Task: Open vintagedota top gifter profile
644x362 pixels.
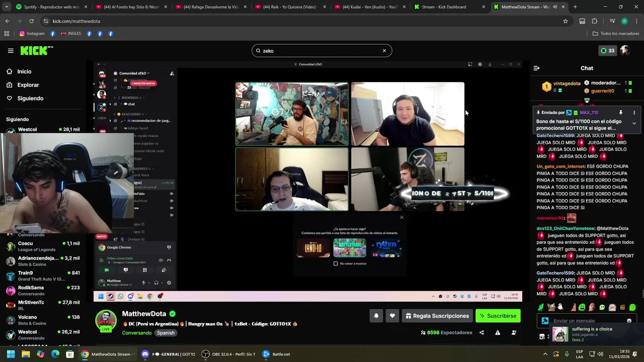Action: coord(567,83)
